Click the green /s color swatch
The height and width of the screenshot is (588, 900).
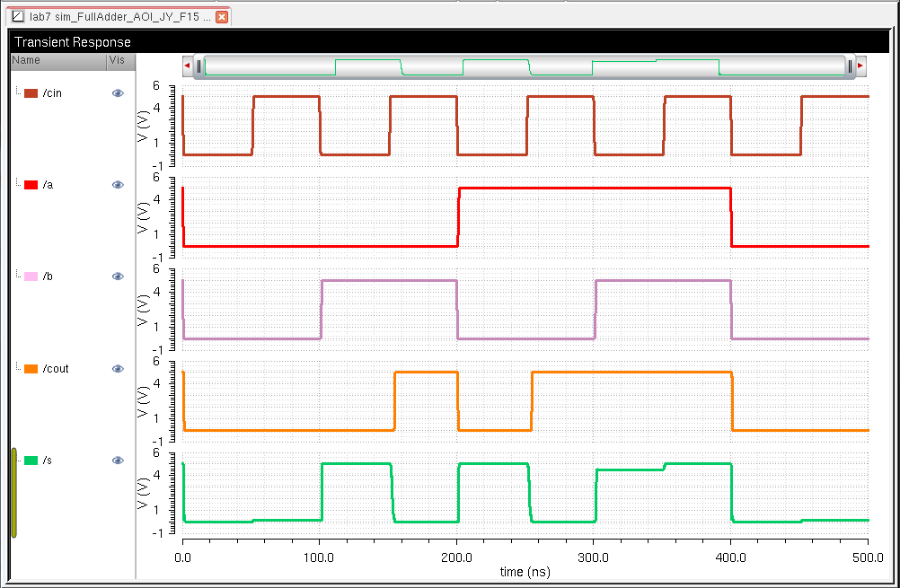click(31, 461)
